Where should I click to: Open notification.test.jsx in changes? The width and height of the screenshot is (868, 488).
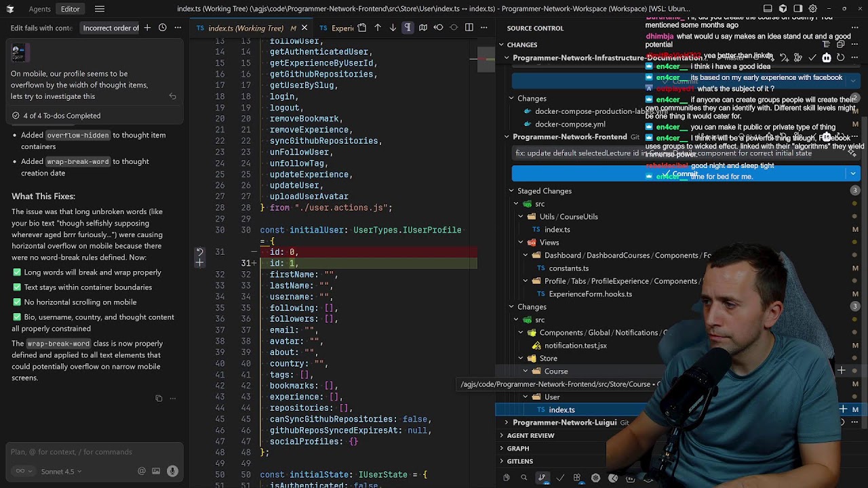tap(575, 345)
